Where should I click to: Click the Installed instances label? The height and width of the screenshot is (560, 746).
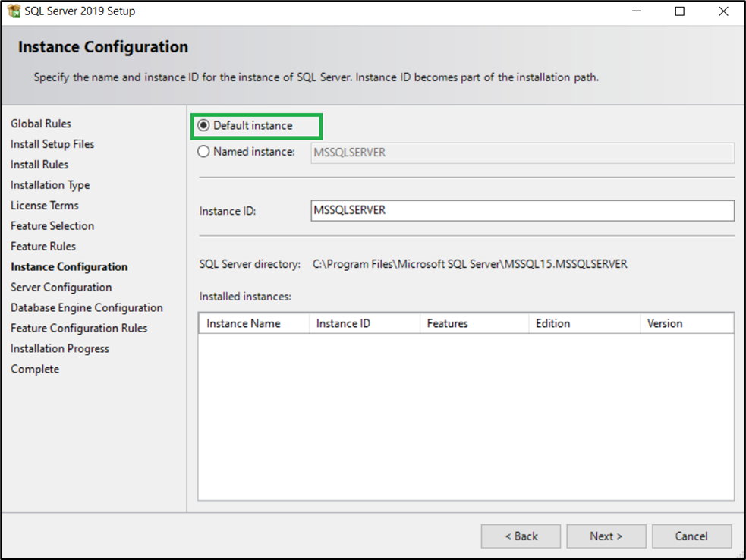[245, 297]
